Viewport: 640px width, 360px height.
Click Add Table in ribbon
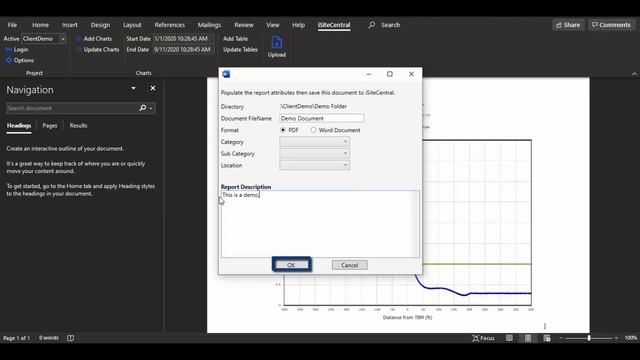pos(236,38)
